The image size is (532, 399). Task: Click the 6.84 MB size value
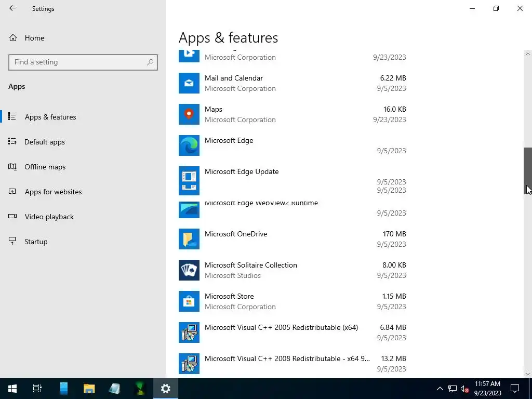click(393, 328)
